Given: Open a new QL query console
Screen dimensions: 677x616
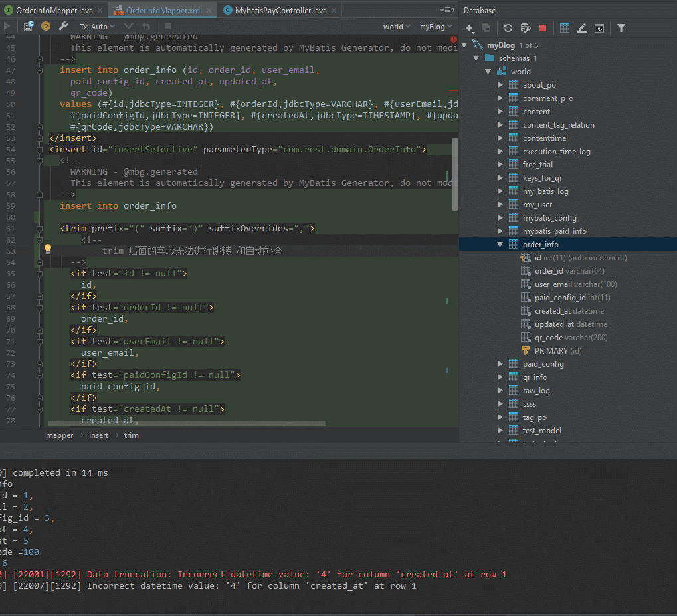Looking at the screenshot, I should (599, 28).
